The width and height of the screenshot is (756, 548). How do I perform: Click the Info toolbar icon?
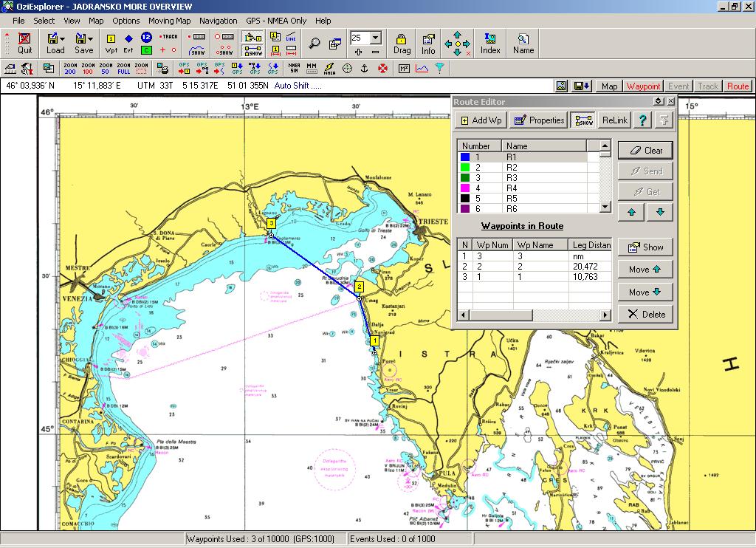pyautogui.click(x=428, y=44)
